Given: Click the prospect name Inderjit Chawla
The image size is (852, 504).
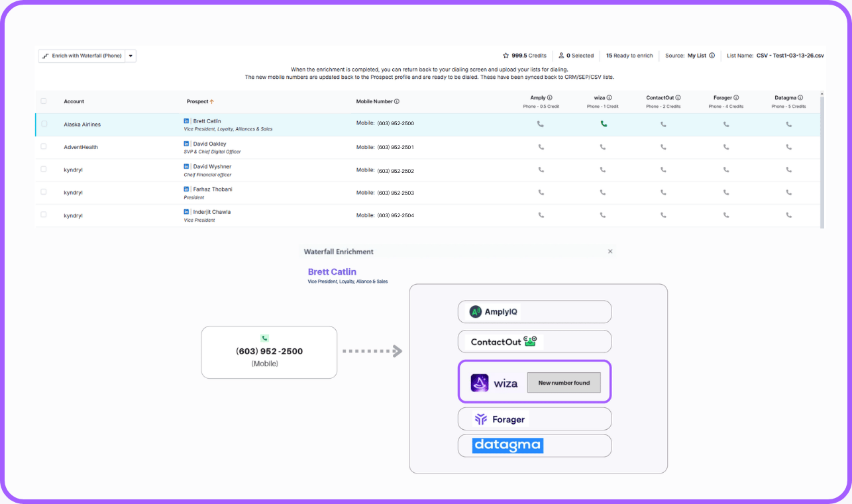Looking at the screenshot, I should [x=212, y=212].
